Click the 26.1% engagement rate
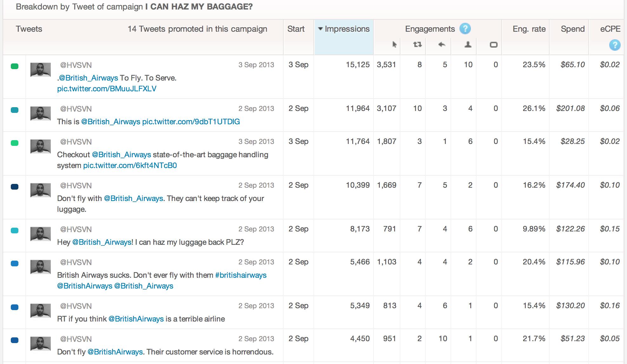 (x=534, y=108)
